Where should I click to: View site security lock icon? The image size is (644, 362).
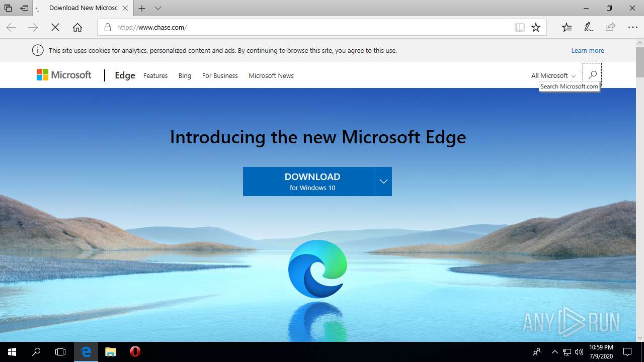(x=107, y=27)
